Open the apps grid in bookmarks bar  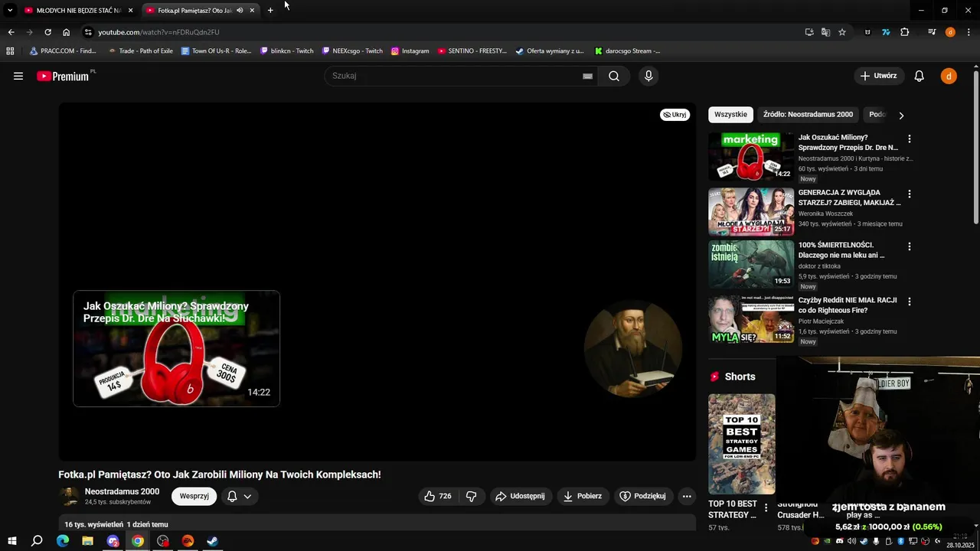coord(10,51)
